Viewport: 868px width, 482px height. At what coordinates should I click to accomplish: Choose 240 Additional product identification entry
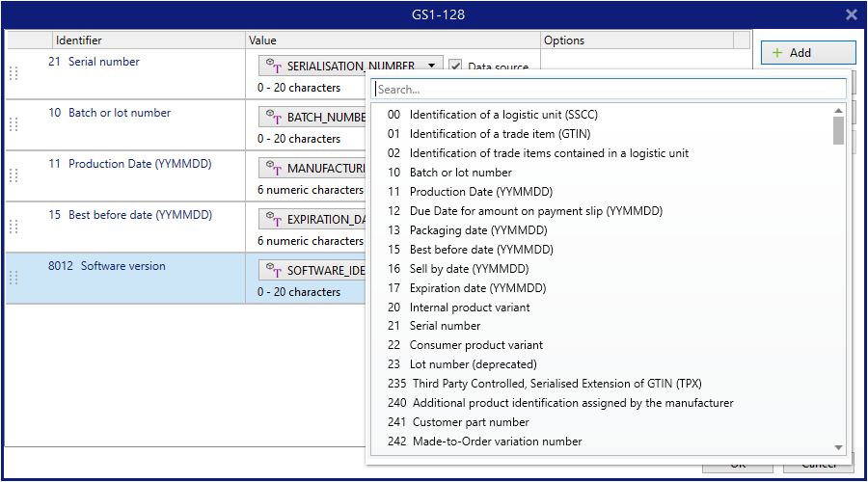pos(560,403)
